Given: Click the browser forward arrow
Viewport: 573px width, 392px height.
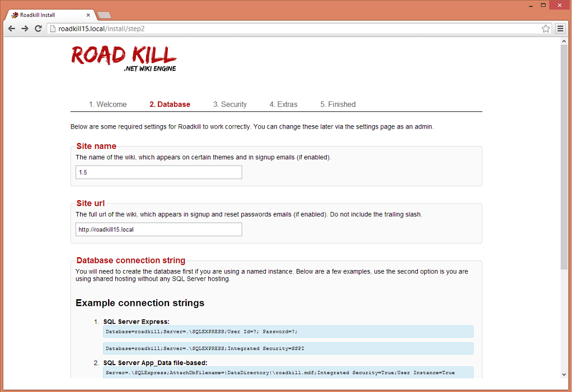Looking at the screenshot, I should tap(25, 29).
